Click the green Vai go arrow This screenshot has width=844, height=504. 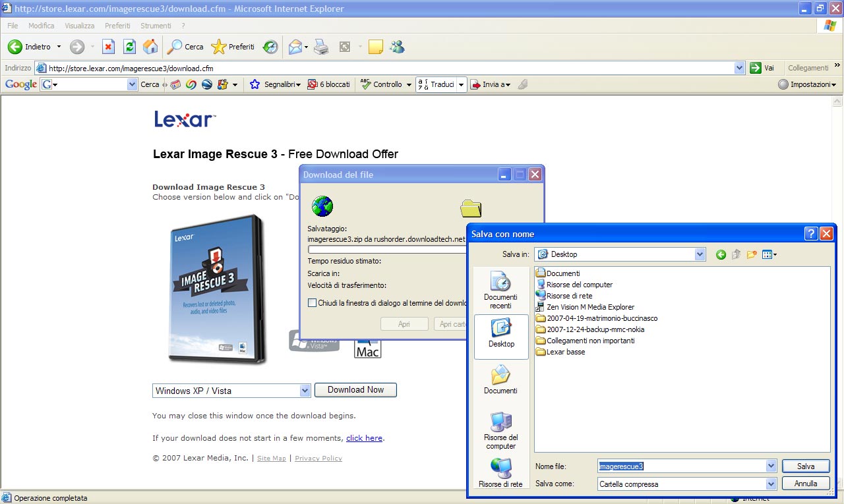pos(756,68)
